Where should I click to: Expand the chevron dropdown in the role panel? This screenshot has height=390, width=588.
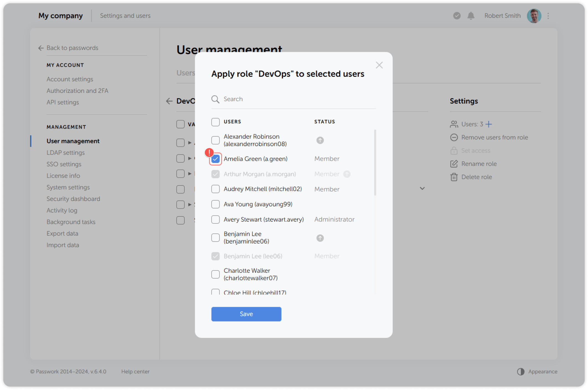pyautogui.click(x=422, y=188)
